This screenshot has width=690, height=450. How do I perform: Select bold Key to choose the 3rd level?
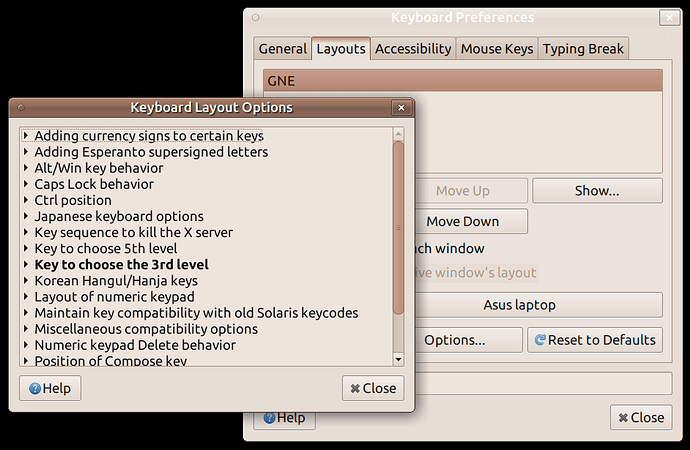pos(121,264)
